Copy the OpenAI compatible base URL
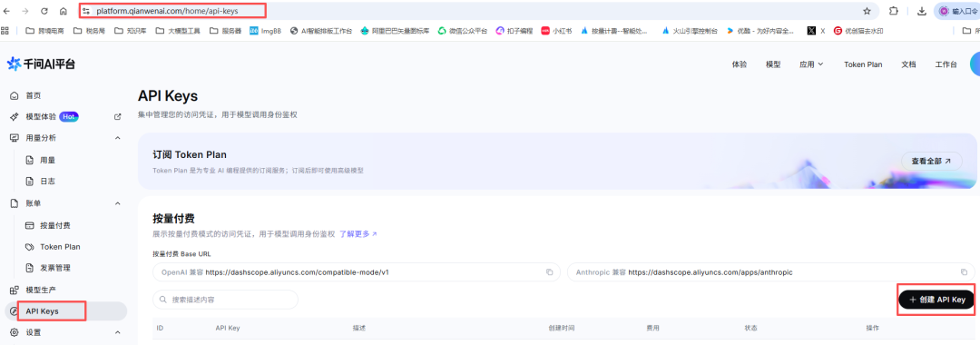The height and width of the screenshot is (345, 980). (549, 272)
